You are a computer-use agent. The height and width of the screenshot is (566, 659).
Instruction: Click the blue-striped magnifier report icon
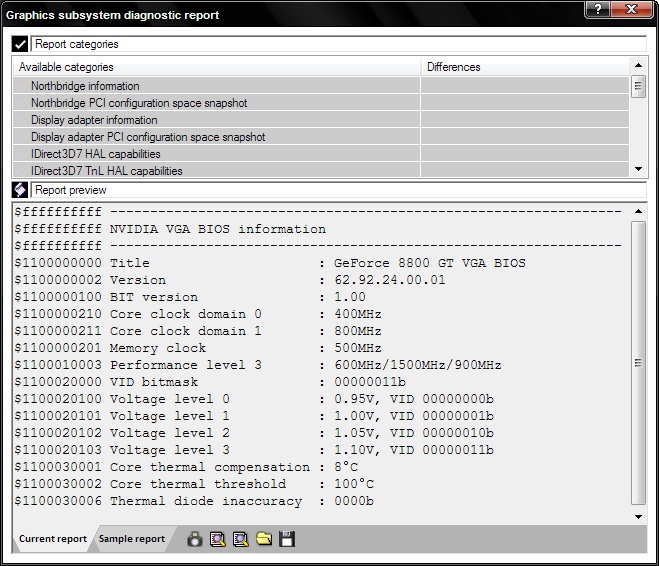click(x=241, y=539)
